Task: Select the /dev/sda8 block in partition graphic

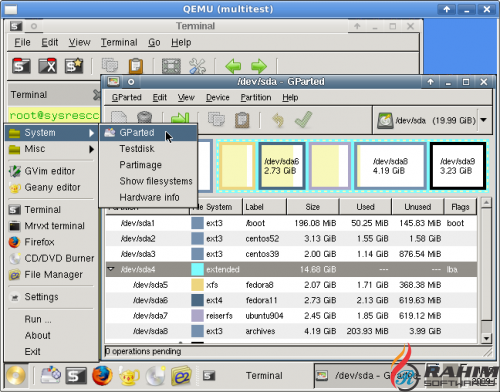Action: pyautogui.click(x=390, y=166)
